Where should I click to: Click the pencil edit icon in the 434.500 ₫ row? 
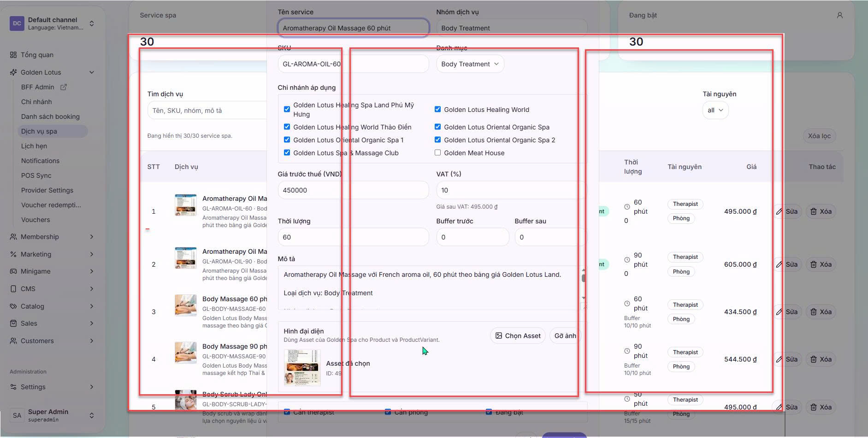pos(779,312)
